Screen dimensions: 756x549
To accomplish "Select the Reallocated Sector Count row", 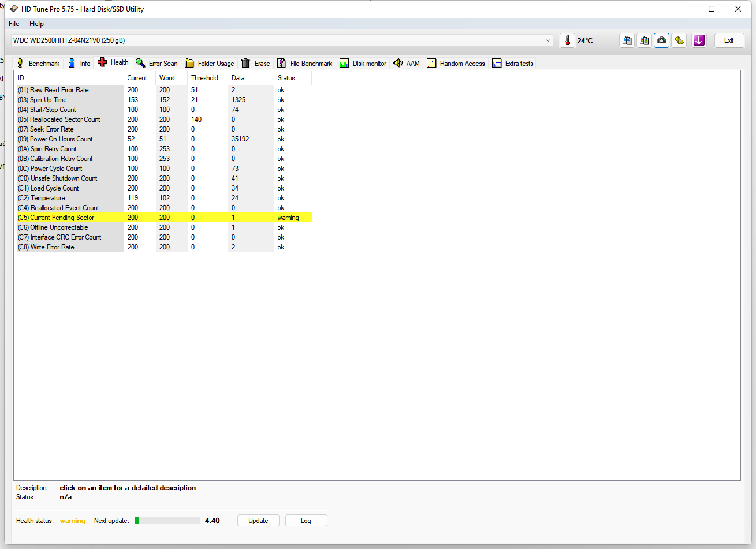I will pyautogui.click(x=65, y=119).
